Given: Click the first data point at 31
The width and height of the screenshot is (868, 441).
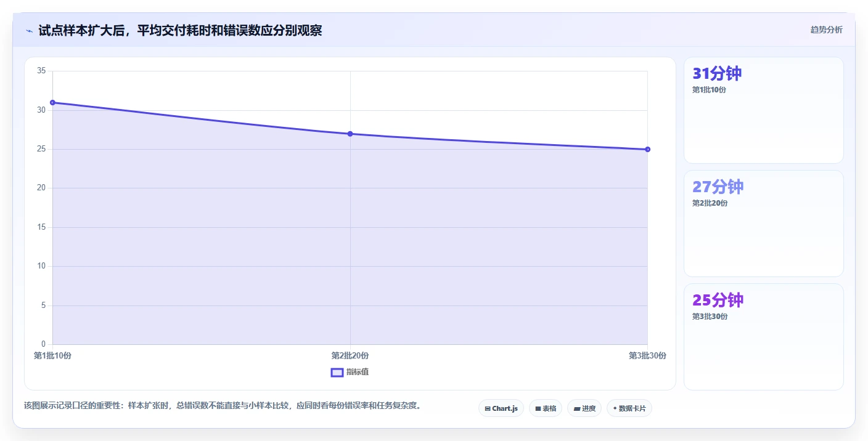Looking at the screenshot, I should (52, 102).
